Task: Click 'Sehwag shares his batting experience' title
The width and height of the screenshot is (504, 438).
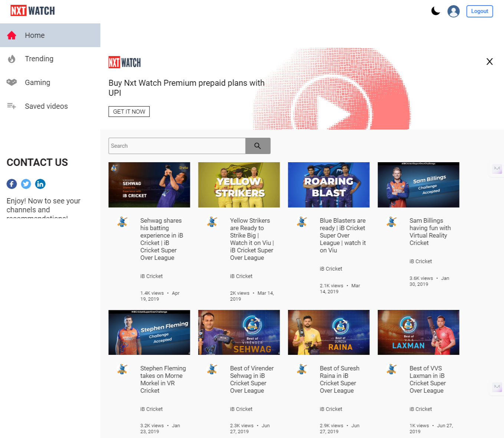Action: pos(162,239)
